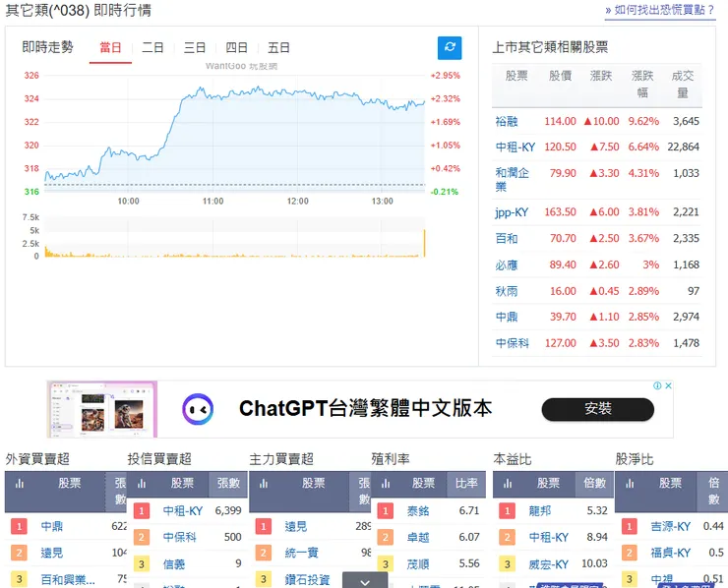Viewport: 728px width, 588px height.
Task: Open 中鼎 in 外資買賣超 ranking
Action: 51,527
